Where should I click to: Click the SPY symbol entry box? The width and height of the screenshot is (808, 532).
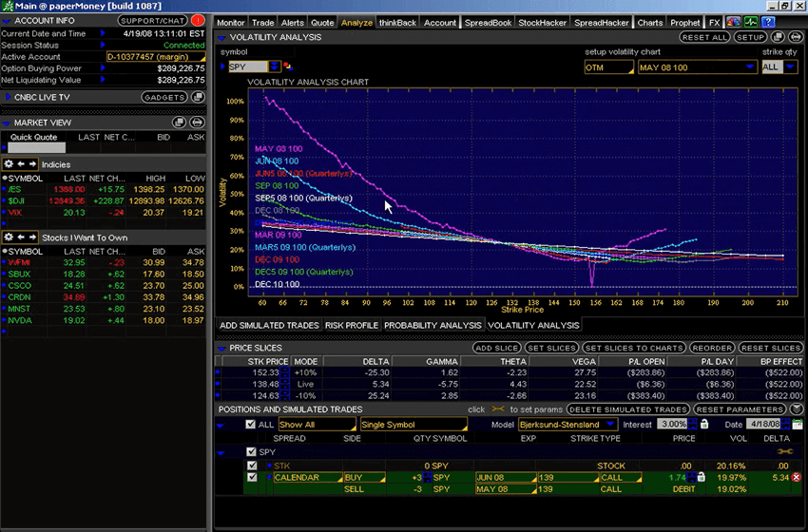click(248, 66)
